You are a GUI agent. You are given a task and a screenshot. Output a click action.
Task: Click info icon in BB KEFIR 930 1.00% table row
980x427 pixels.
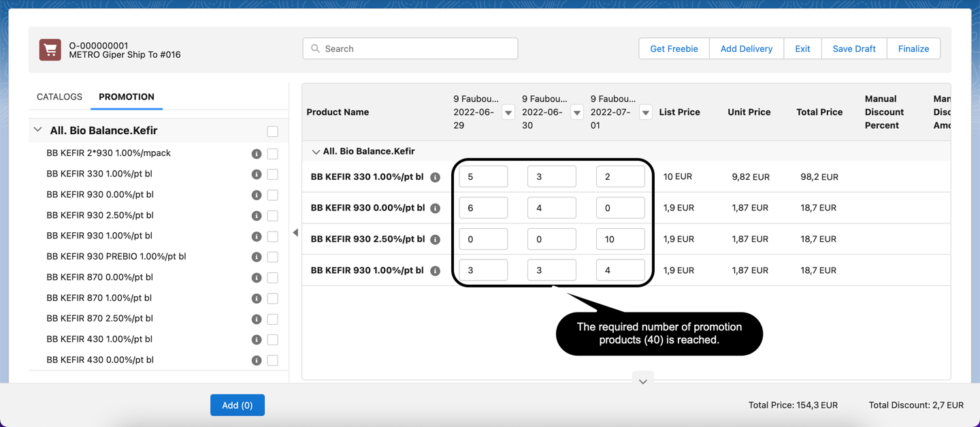pos(436,271)
